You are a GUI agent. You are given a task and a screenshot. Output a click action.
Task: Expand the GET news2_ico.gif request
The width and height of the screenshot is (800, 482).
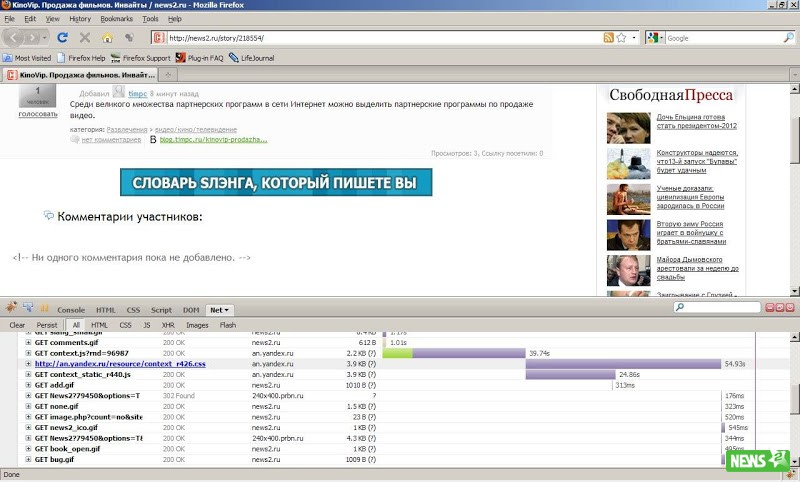point(28,427)
